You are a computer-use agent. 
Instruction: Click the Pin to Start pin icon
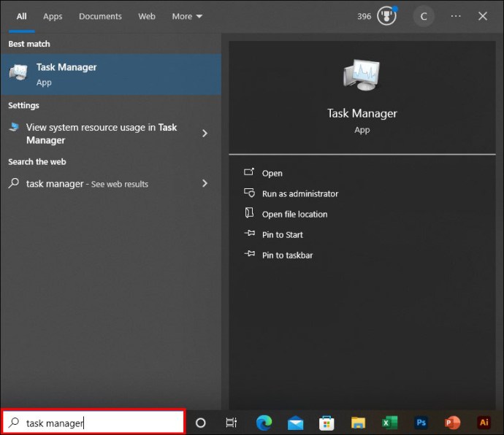[x=249, y=234]
